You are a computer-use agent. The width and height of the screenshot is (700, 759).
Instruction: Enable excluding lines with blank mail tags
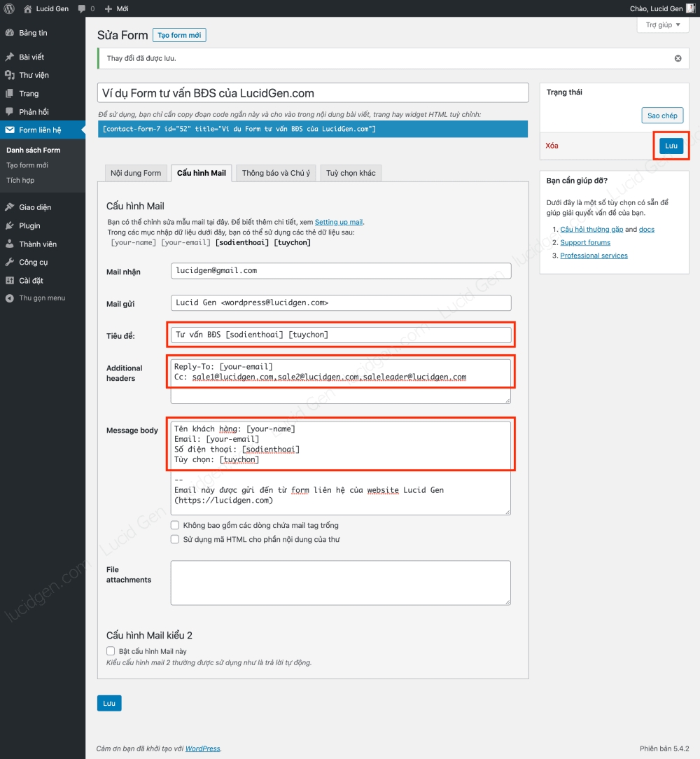175,525
